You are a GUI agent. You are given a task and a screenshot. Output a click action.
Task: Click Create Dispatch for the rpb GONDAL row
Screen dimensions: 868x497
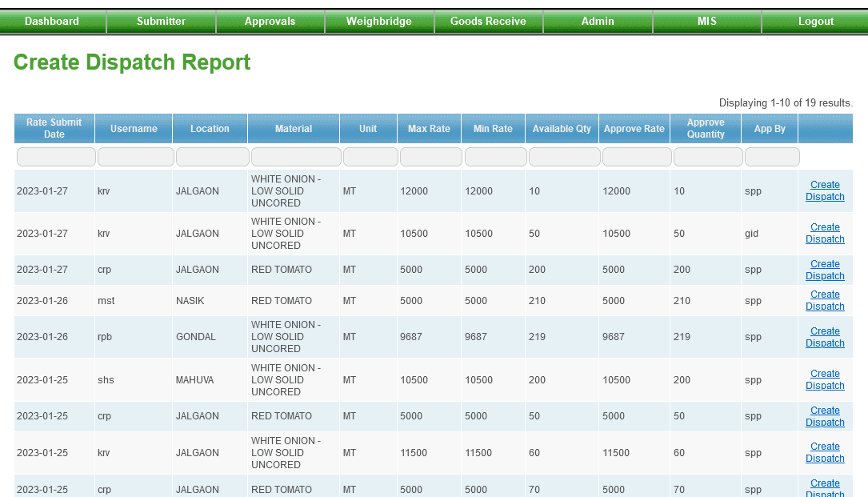tap(825, 337)
